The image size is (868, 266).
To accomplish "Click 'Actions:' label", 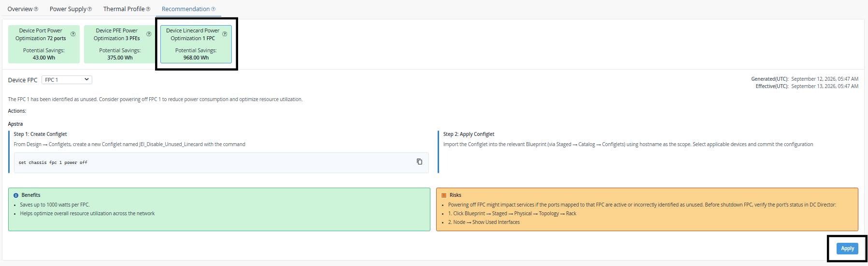I will pyautogui.click(x=17, y=111).
